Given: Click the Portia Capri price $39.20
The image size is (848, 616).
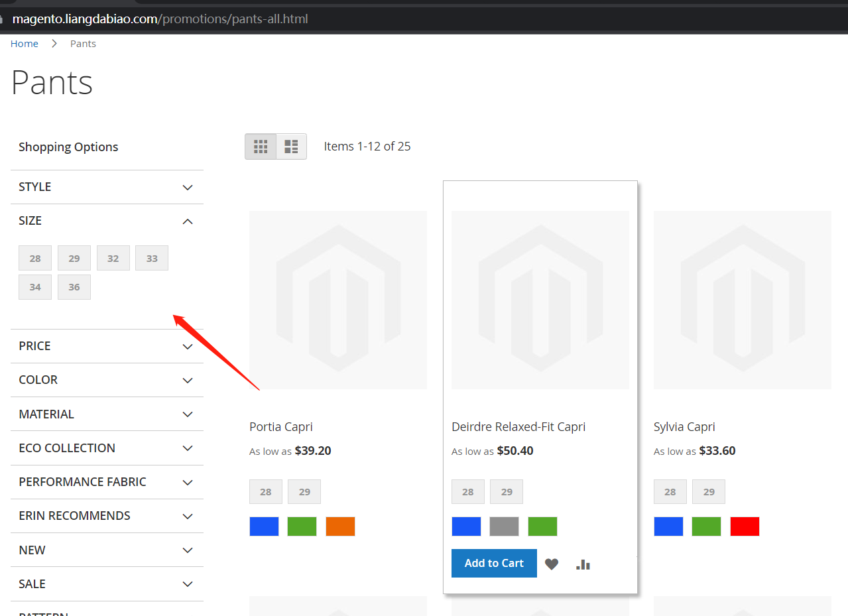Looking at the screenshot, I should point(313,451).
